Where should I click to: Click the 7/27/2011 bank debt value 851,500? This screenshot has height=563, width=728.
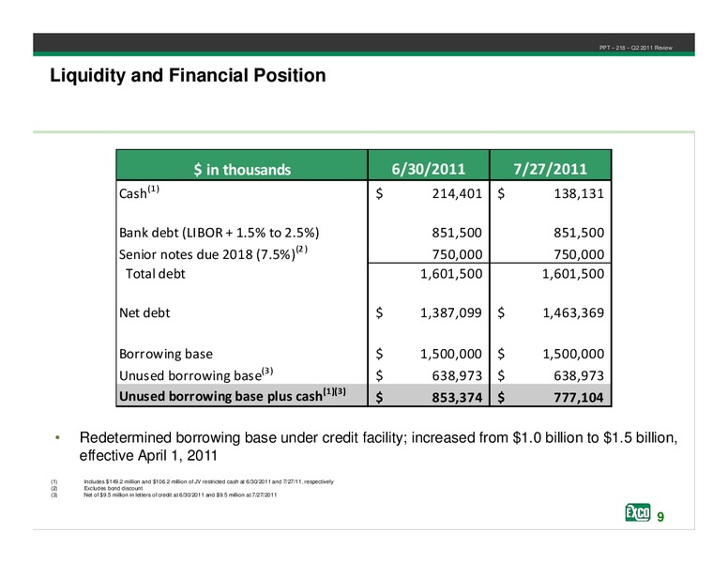pos(579,233)
